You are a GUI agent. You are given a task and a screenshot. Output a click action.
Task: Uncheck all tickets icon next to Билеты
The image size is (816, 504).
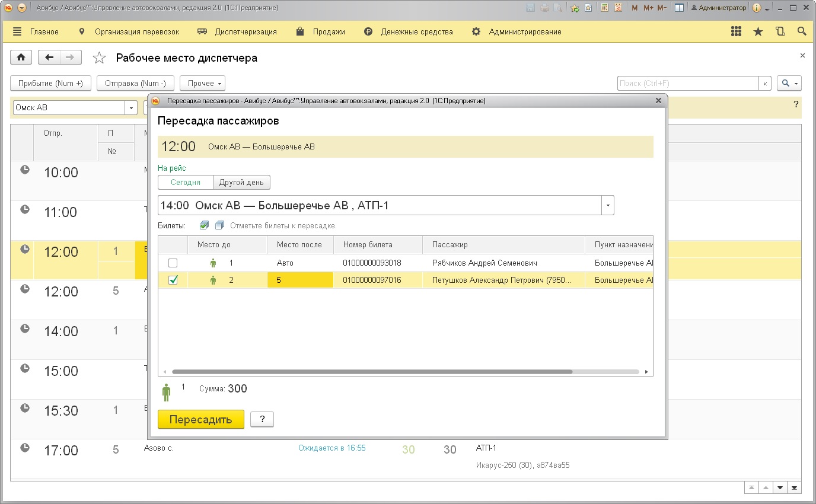click(219, 225)
